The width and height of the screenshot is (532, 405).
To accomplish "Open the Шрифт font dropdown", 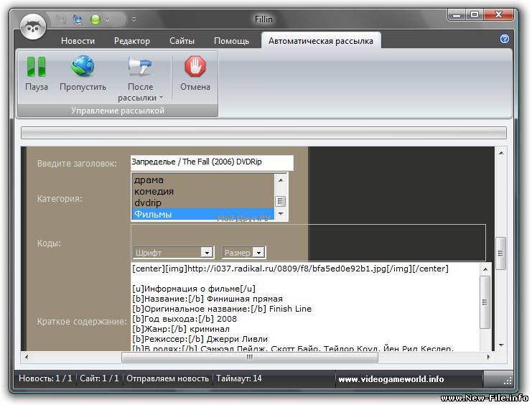I will 174,253.
